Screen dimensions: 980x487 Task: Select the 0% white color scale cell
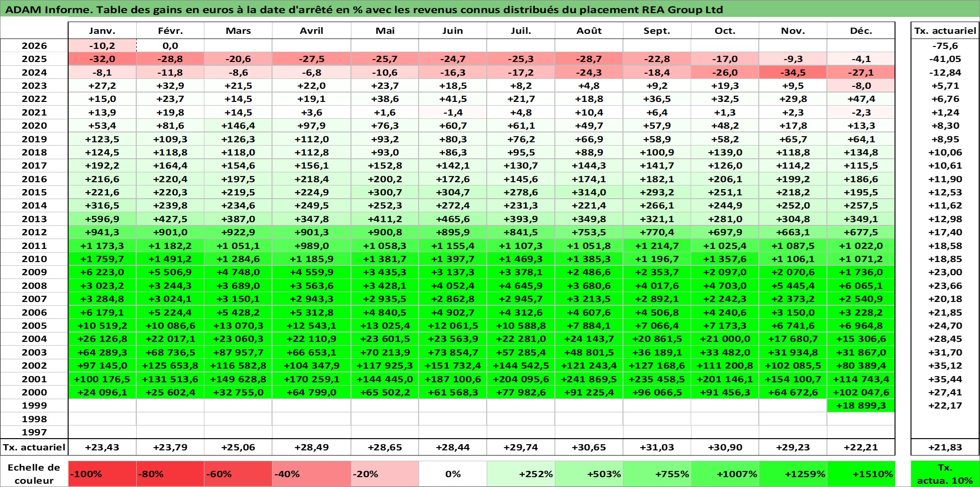point(453,474)
